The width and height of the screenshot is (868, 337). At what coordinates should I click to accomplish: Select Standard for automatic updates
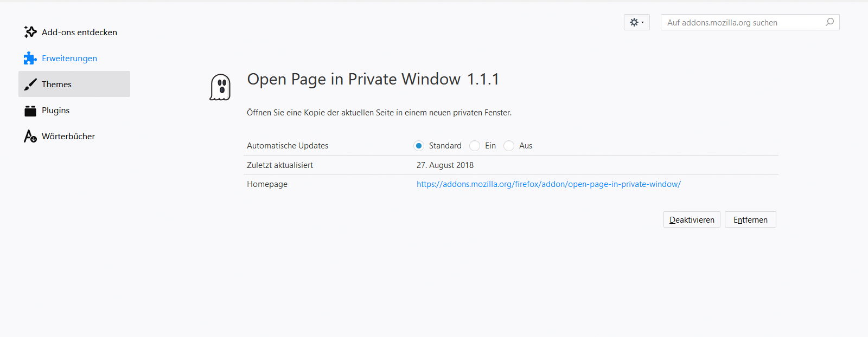point(419,146)
